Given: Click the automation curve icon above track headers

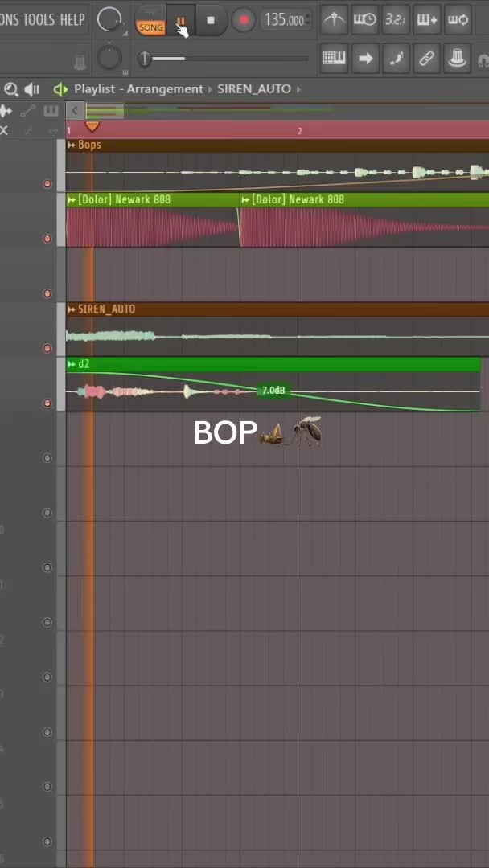Looking at the screenshot, I should pos(27,111).
